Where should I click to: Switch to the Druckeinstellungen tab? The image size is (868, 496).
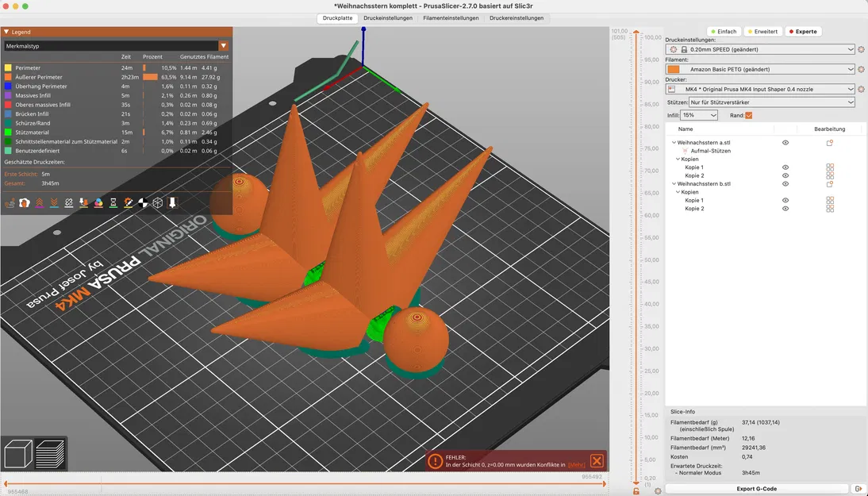[x=387, y=18]
